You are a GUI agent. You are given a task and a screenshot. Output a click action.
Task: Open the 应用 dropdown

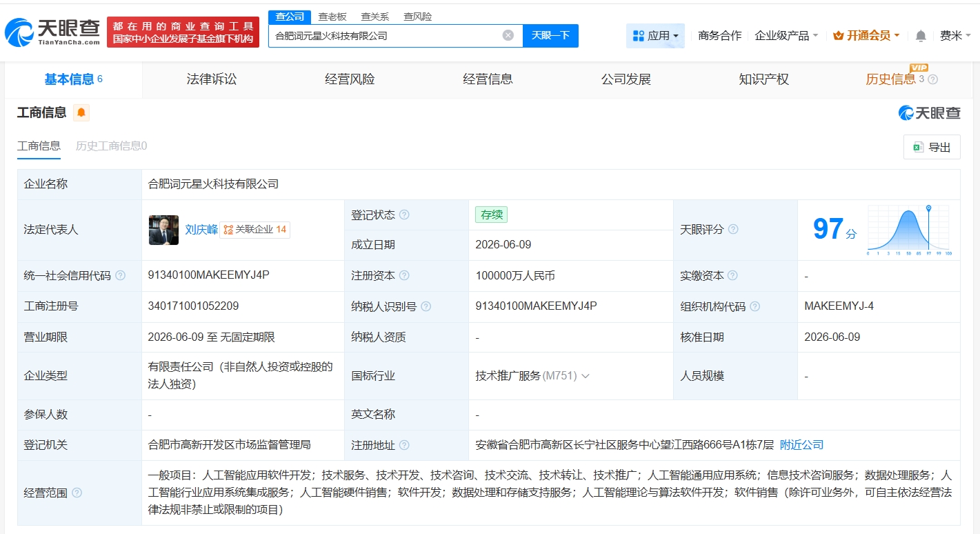pos(655,36)
